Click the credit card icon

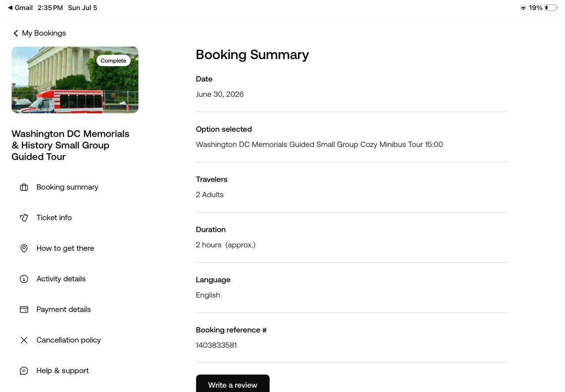point(24,310)
